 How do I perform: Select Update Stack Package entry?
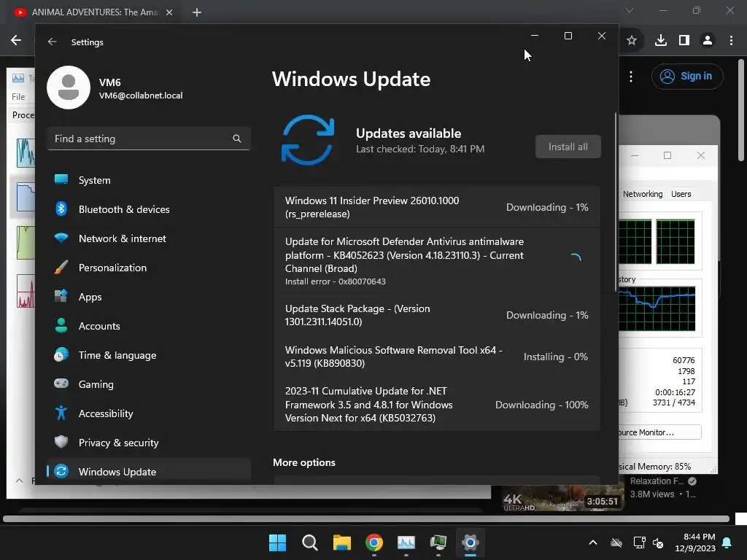(x=436, y=315)
